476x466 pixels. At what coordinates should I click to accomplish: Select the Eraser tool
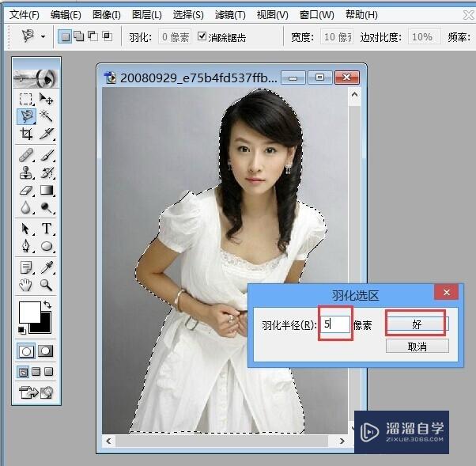click(26, 190)
